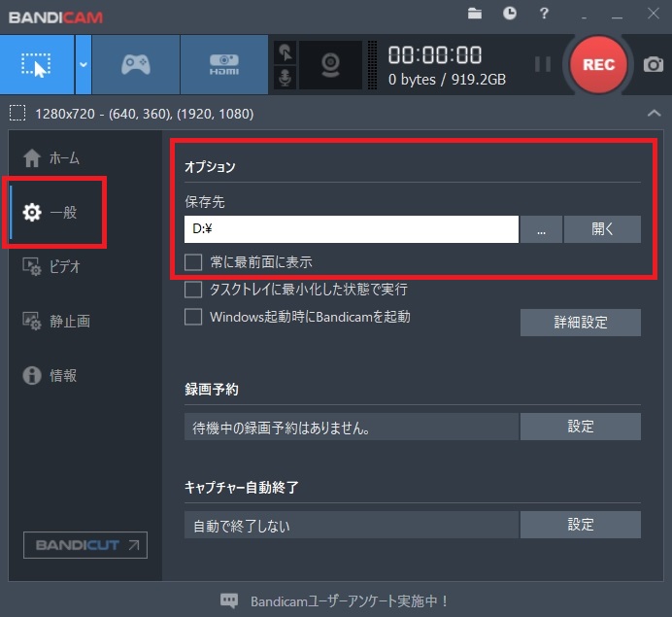Select the rectangle screen recording mode

point(37,65)
